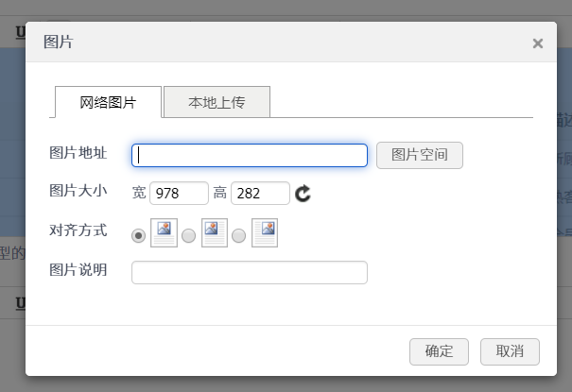Confirm with the 确定 button
The height and width of the screenshot is (392, 572).
tap(439, 351)
